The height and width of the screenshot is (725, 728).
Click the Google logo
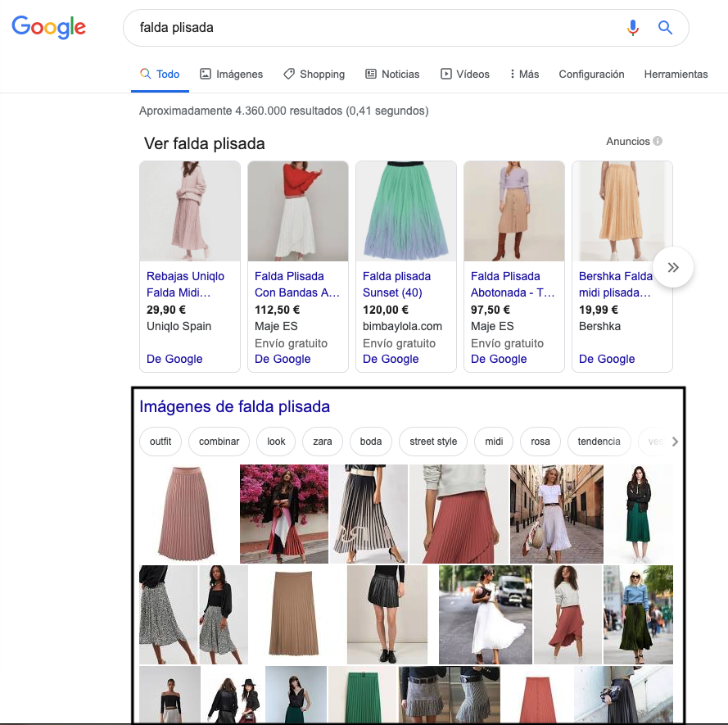pos(48,27)
